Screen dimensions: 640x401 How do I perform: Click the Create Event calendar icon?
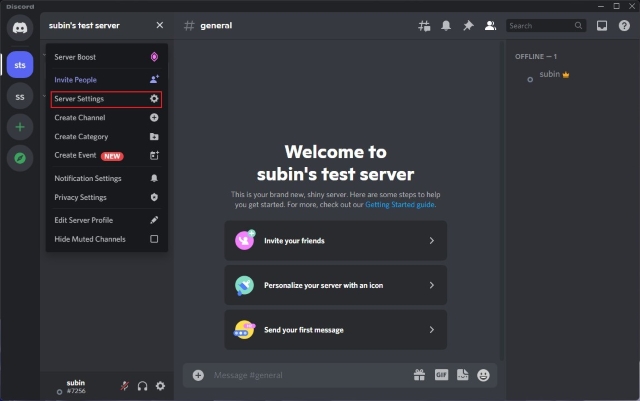click(154, 155)
